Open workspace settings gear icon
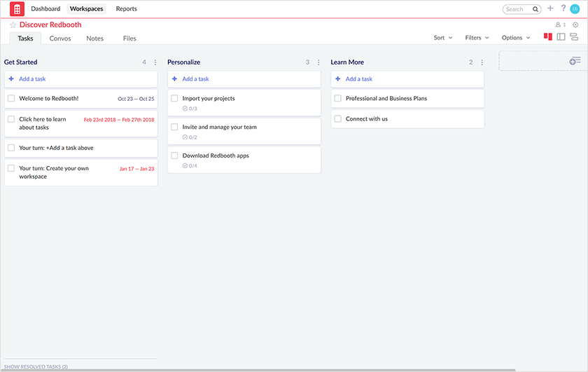 [575, 25]
